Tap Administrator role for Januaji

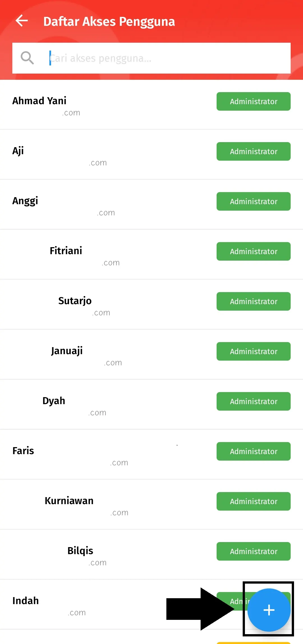point(253,351)
